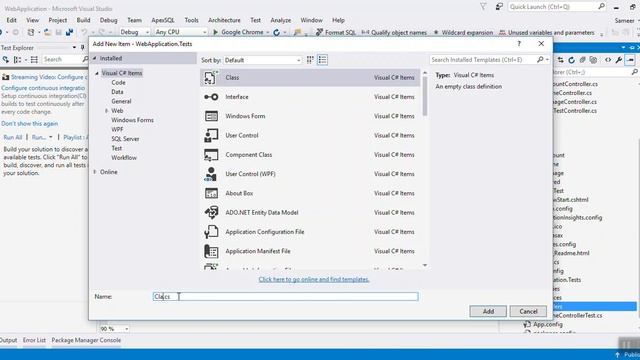Select the Interface template icon
Viewport: 640px width, 360px height.
[x=211, y=97]
